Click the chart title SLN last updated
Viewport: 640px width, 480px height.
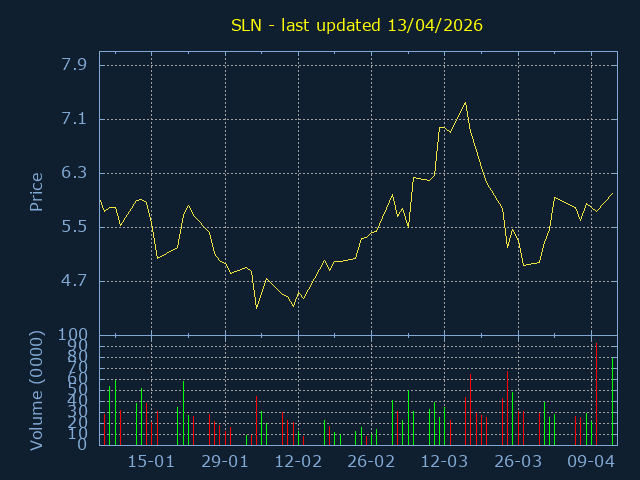point(357,25)
